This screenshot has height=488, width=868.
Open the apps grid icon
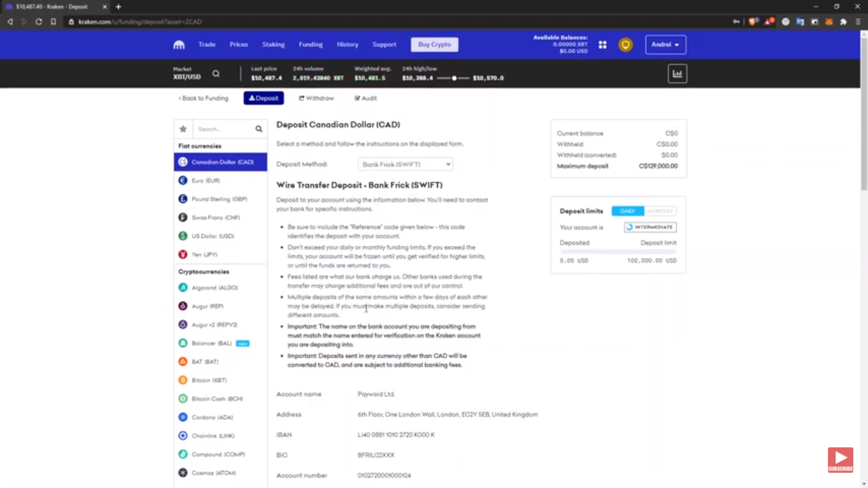click(x=602, y=44)
